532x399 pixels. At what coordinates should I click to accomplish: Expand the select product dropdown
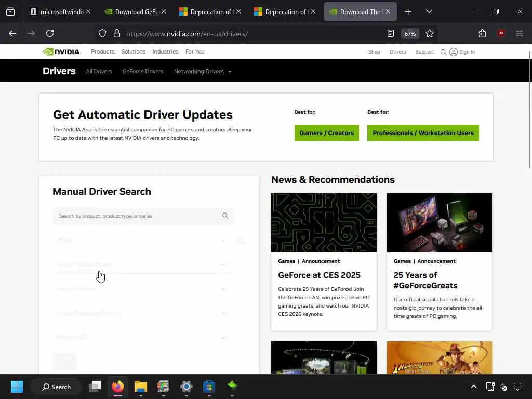143,289
